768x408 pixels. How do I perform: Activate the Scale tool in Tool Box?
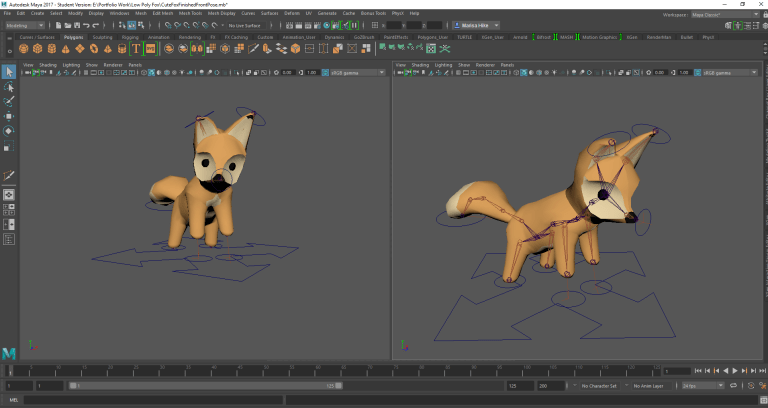coord(8,146)
